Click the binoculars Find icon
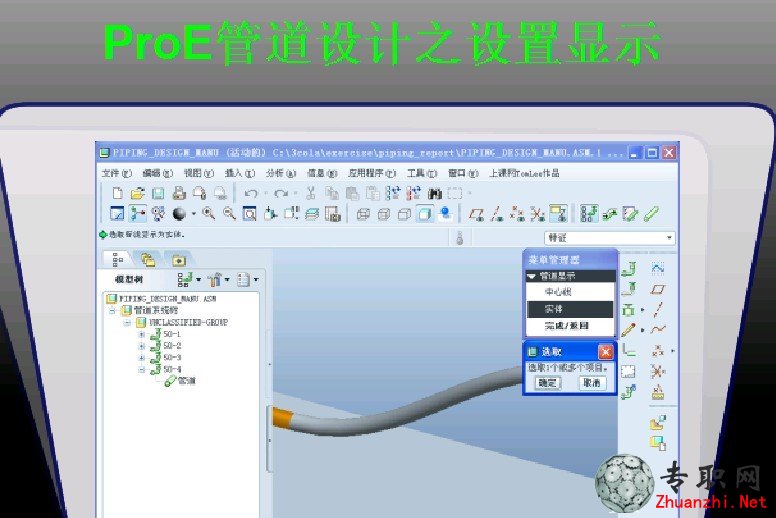This screenshot has height=518, width=776. pos(435,193)
